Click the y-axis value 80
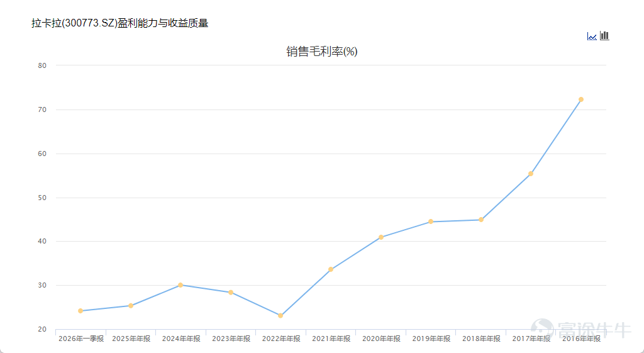Viewport: 644px width, 353px height. [x=42, y=65]
